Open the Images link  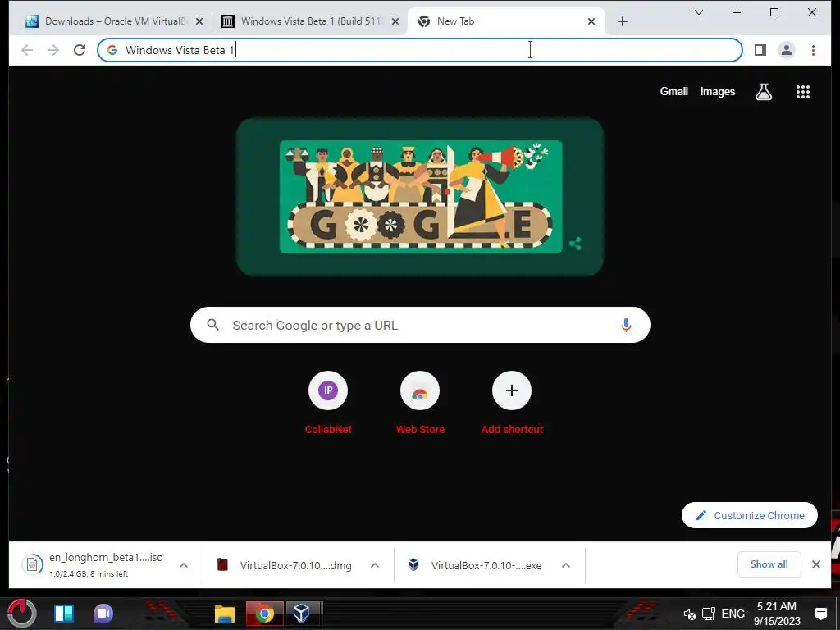pyautogui.click(x=717, y=92)
